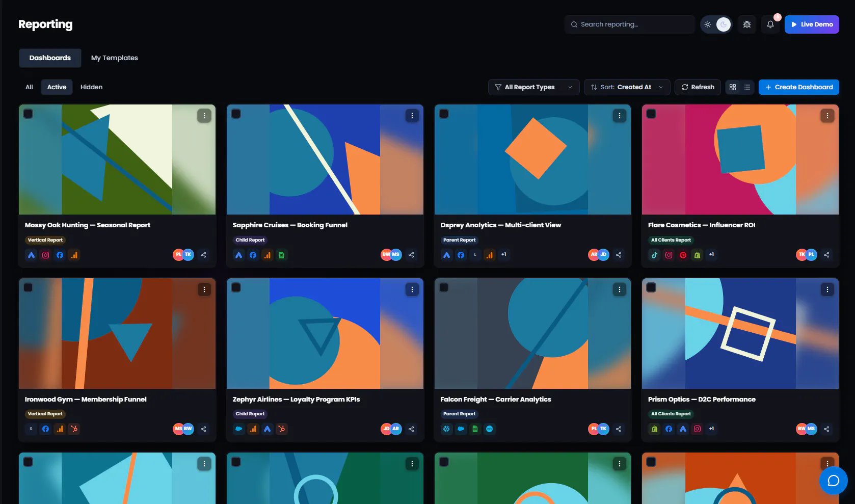Click Instagram icon on Mossy Oak Hunting card
The height and width of the screenshot is (504, 855).
(x=46, y=255)
